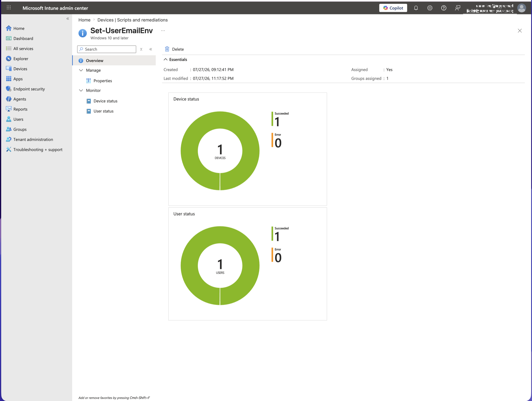532x401 pixels.
Task: Close the Set-UserEmailEnv blade
Action: pos(520,31)
